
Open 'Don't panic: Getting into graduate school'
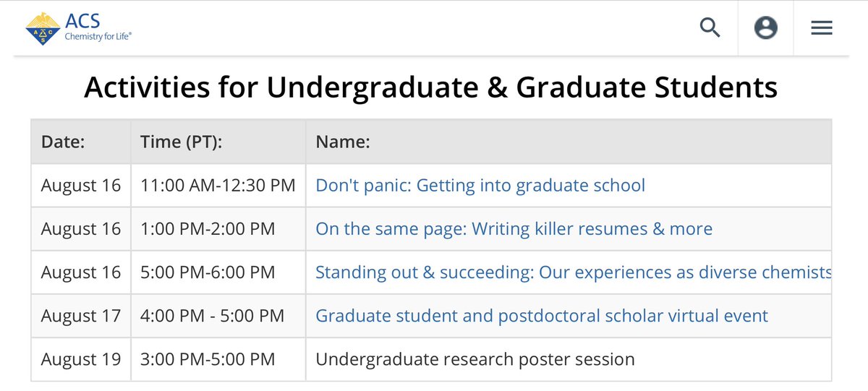tap(480, 186)
